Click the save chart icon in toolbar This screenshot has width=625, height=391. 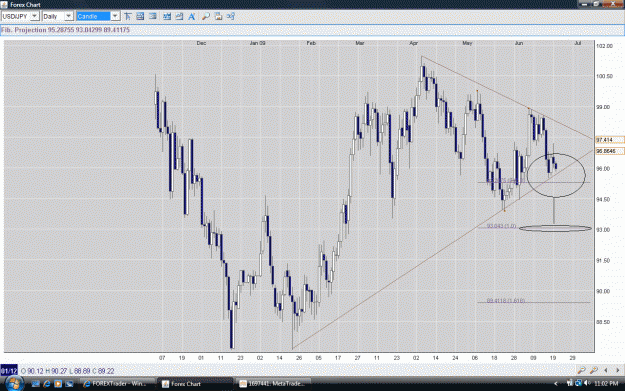(x=218, y=16)
